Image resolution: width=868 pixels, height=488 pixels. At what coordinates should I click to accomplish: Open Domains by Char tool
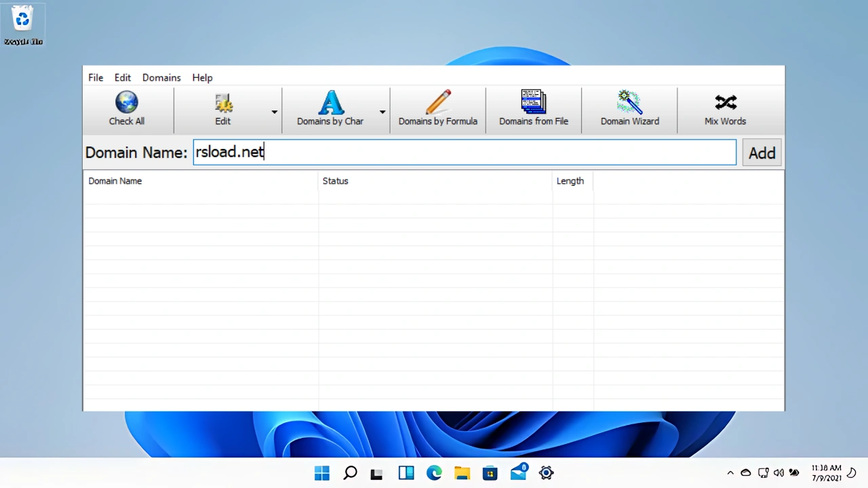[x=330, y=110]
